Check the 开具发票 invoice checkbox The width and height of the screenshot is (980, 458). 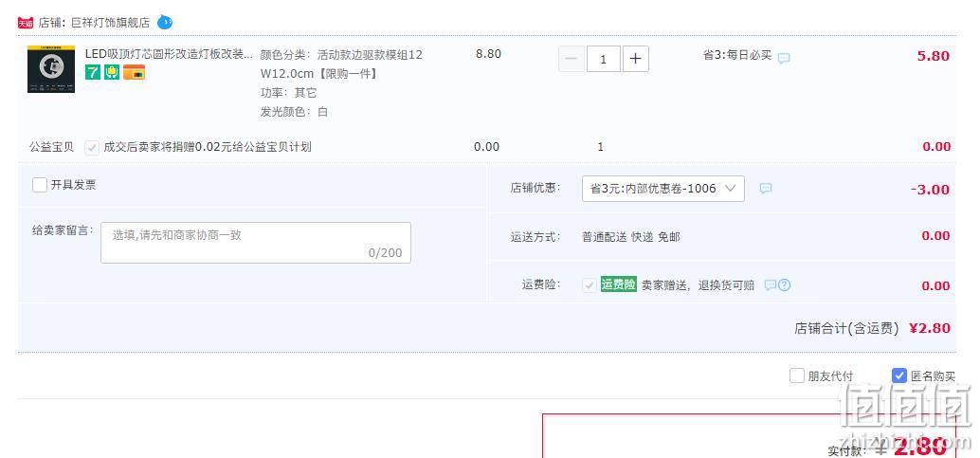[x=40, y=185]
